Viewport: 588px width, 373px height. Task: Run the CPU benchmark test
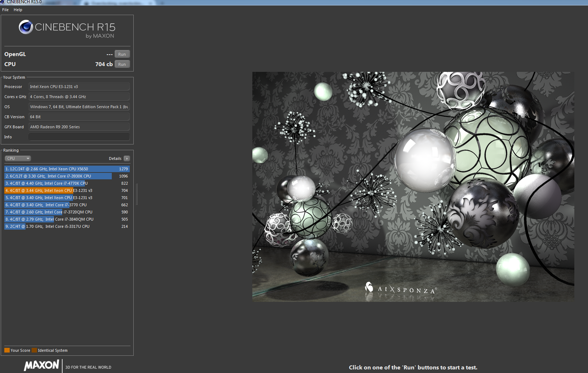pyautogui.click(x=122, y=64)
